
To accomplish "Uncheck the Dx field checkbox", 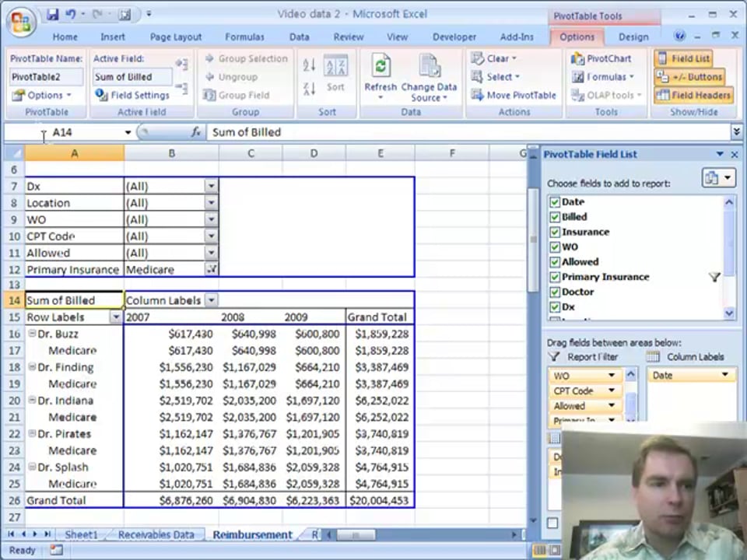I will coord(554,307).
